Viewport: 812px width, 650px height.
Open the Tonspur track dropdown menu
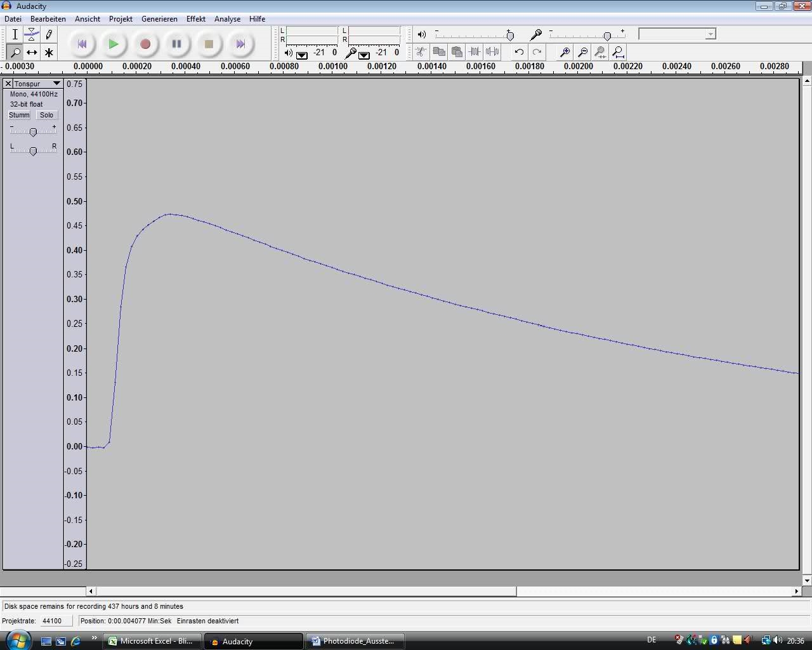pos(56,84)
